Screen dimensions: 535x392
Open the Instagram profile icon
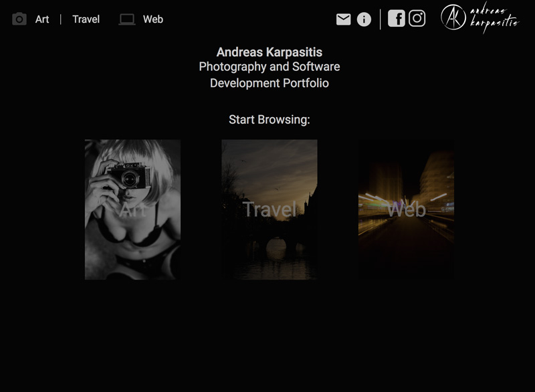(417, 19)
